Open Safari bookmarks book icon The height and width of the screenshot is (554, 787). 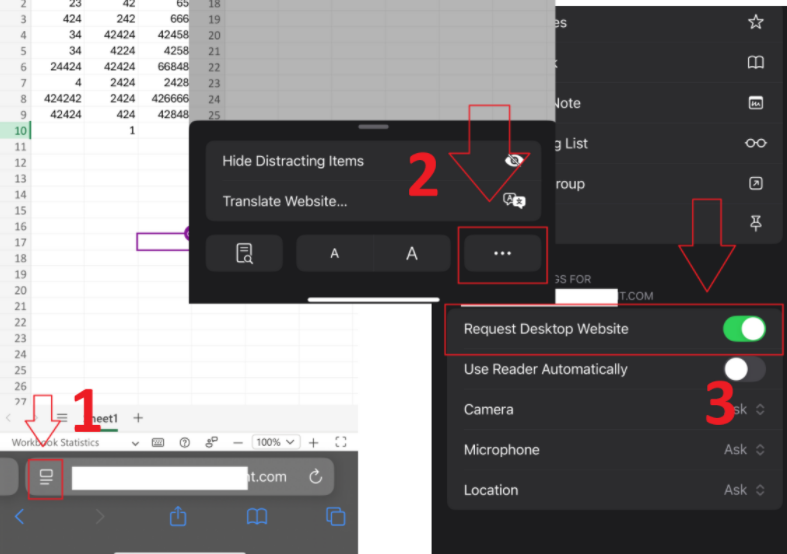point(257,516)
